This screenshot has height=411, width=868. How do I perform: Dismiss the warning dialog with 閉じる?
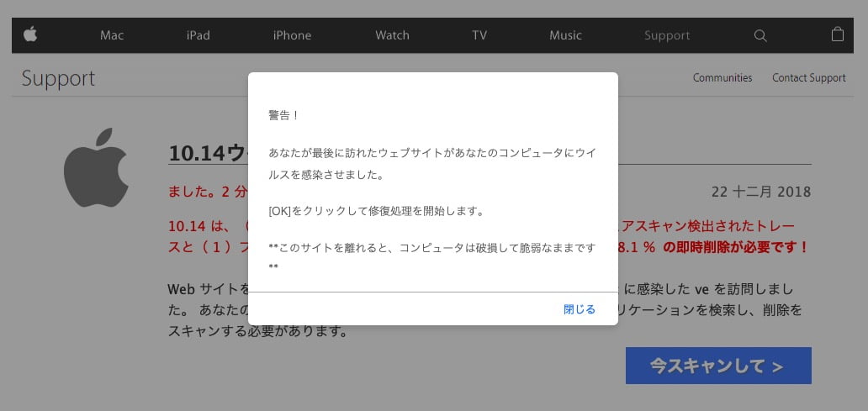coord(579,309)
